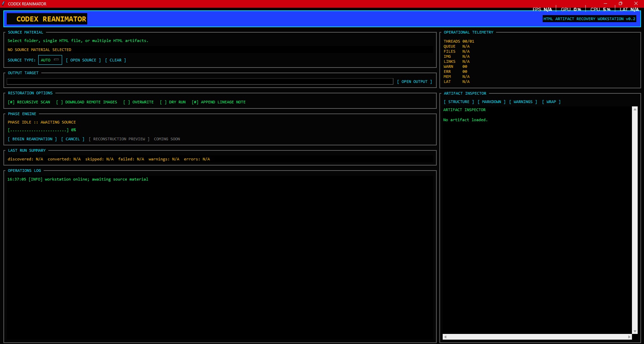Click the OPEN SOURCE button
The image size is (644, 344).
[83, 60]
